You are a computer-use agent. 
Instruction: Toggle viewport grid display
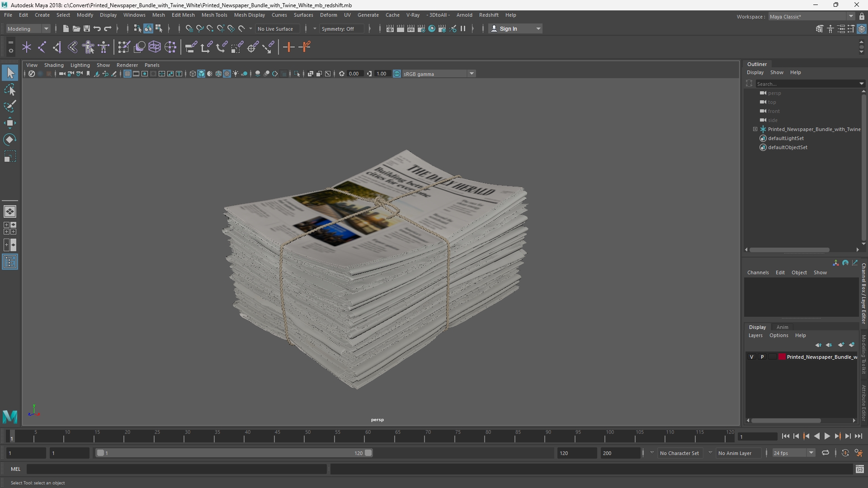(127, 74)
